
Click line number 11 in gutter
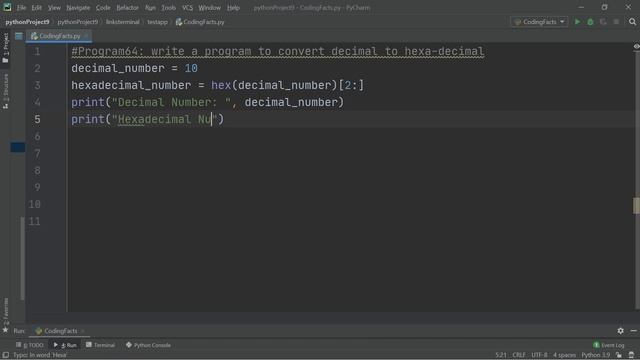click(x=35, y=221)
